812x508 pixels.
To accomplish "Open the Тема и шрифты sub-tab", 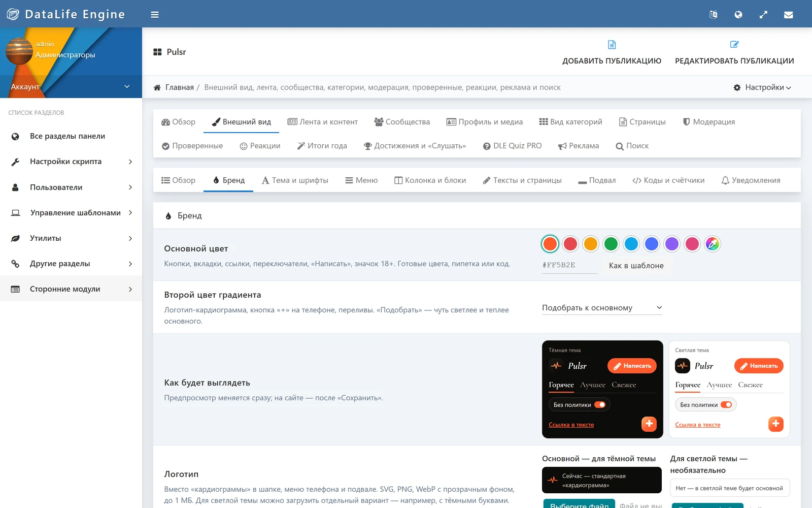I will coord(295,180).
